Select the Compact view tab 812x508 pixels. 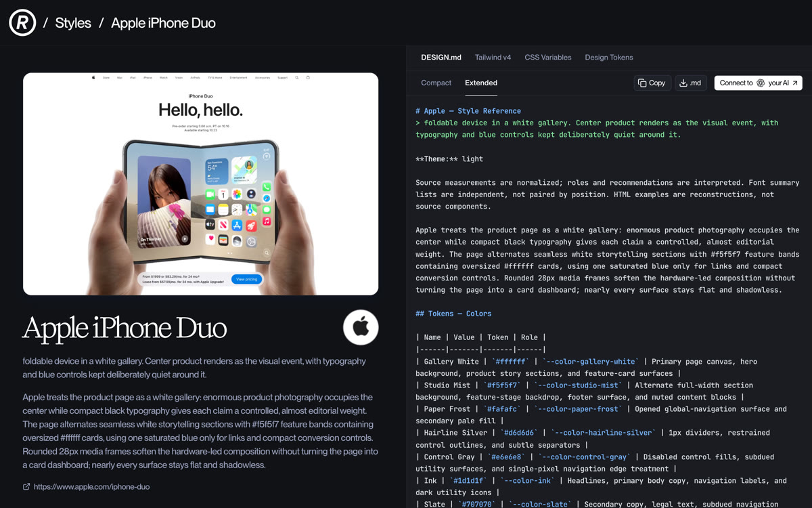pos(436,83)
